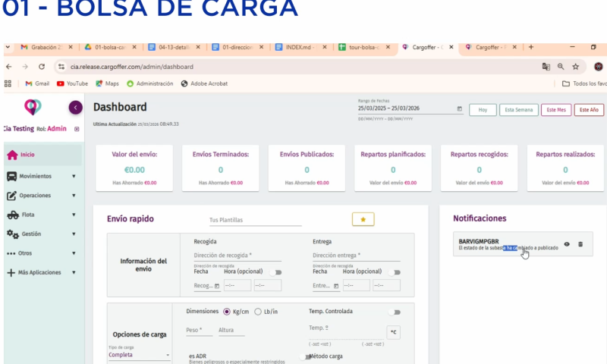Screen dimensions: 607x364
Task: Open calendar icon in date range field
Action: point(460,108)
